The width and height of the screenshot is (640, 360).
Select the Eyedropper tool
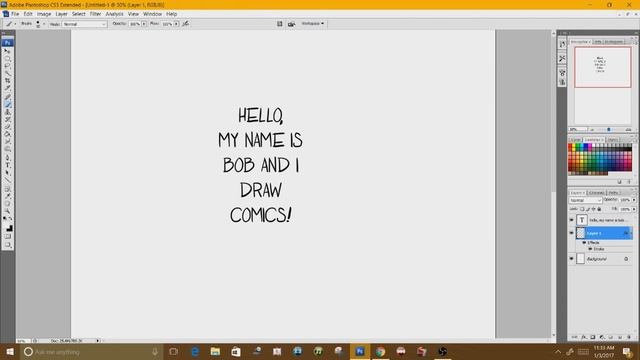coord(7,196)
